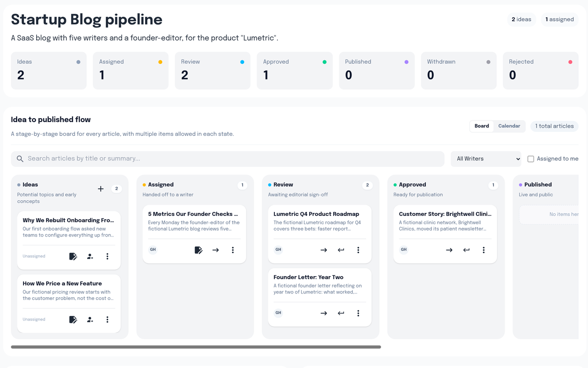Click the Assigned column header

pos(161,184)
